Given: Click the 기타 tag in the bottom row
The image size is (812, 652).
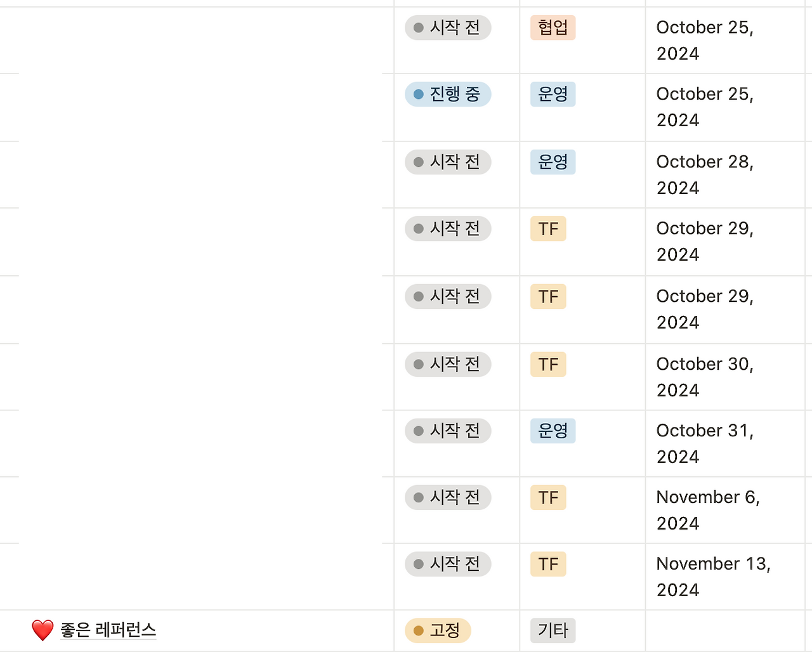Looking at the screenshot, I should (x=551, y=630).
